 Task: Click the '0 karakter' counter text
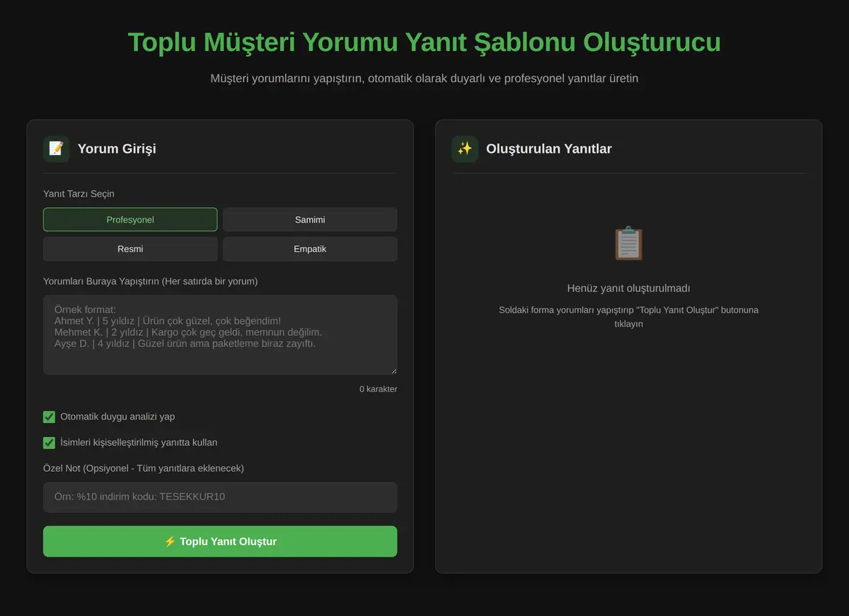coord(378,389)
